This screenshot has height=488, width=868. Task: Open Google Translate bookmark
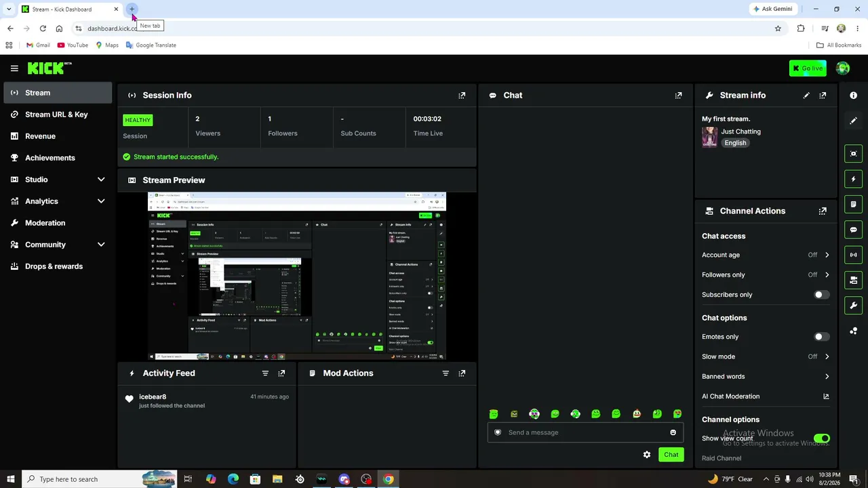click(x=151, y=45)
